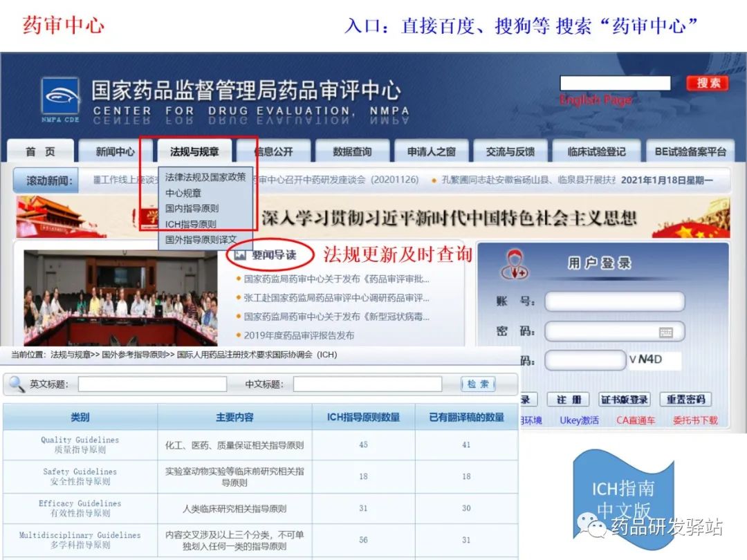This screenshot has width=747, height=560.
Task: Click the 已有翻译稿的数量 column header
Action: tap(466, 418)
